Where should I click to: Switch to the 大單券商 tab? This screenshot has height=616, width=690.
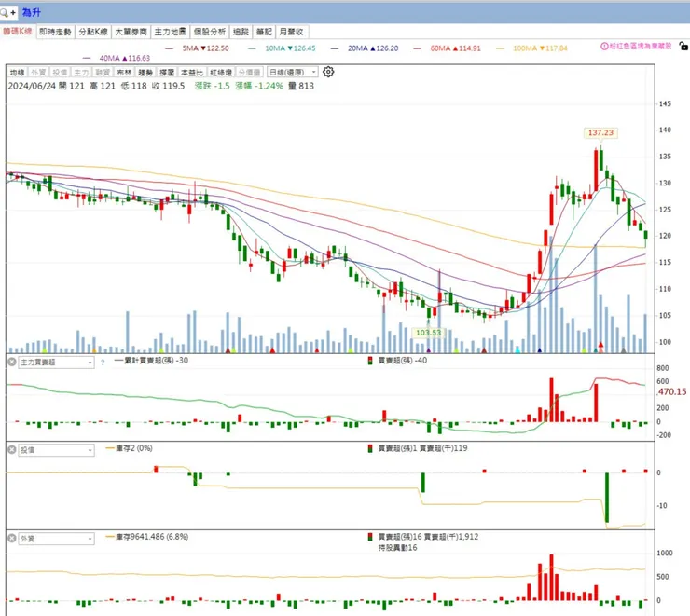tap(131, 32)
